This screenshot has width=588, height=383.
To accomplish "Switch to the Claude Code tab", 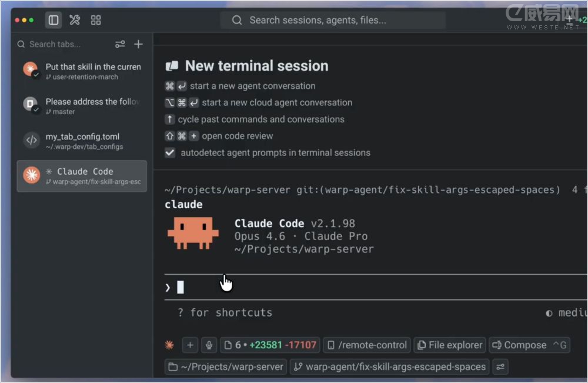I will click(82, 176).
